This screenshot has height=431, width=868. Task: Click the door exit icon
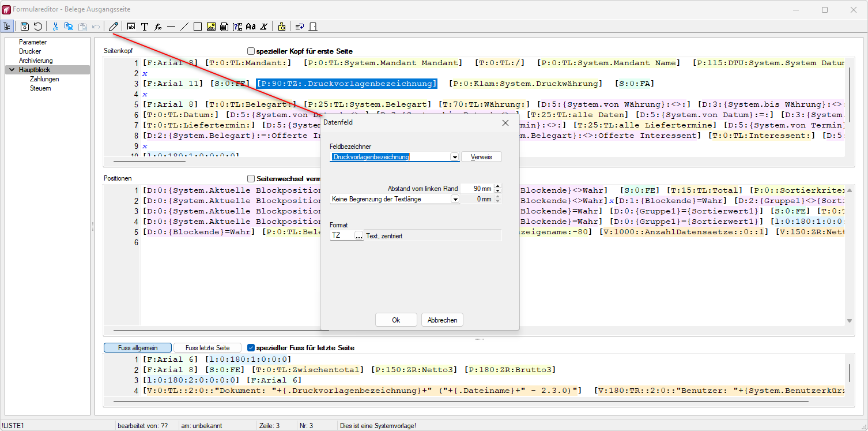[313, 26]
